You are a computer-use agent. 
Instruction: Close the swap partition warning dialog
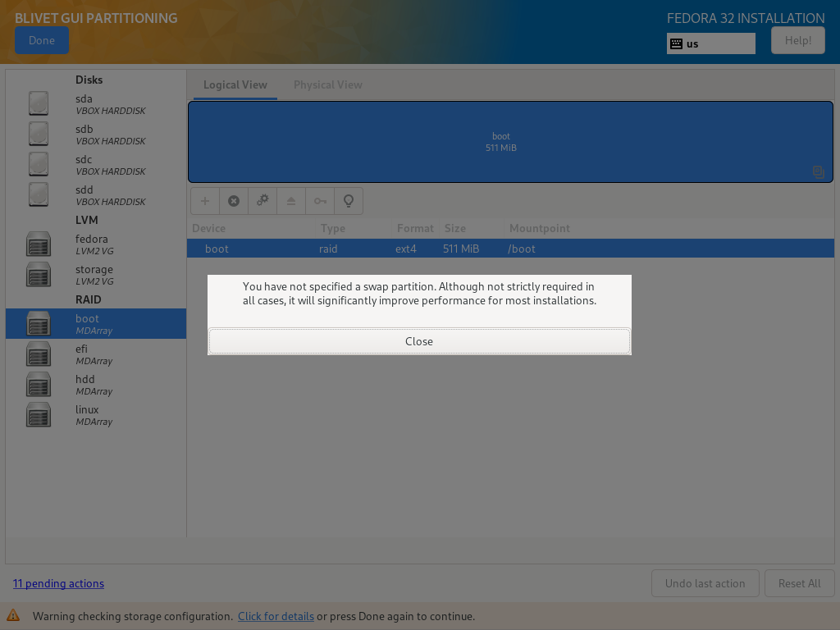coord(419,341)
